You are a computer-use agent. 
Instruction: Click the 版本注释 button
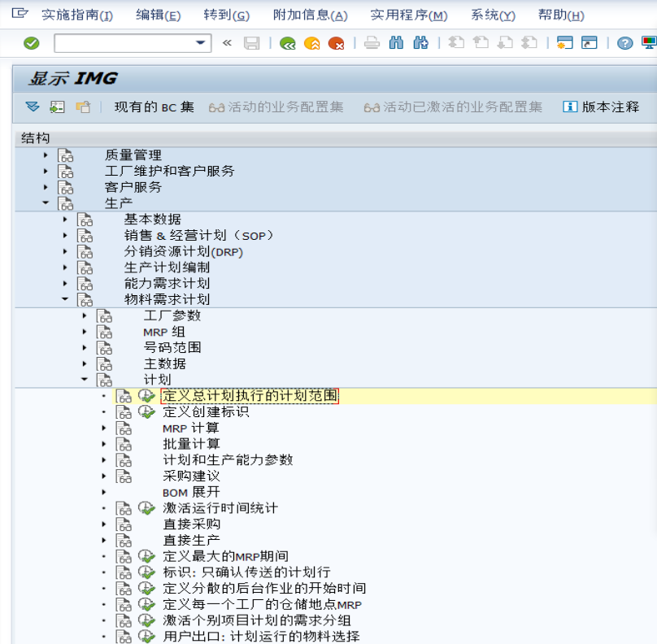tap(601, 107)
